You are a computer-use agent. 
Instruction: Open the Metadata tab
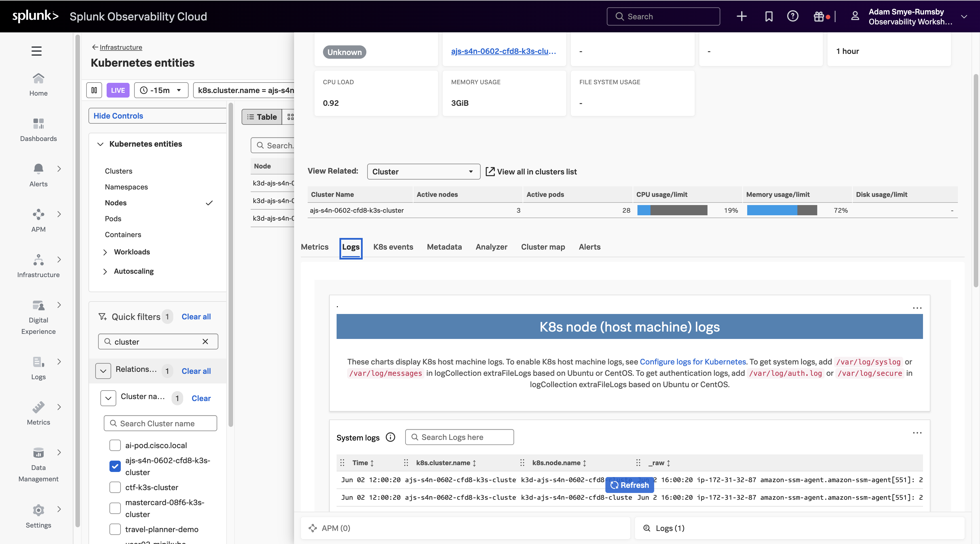pyautogui.click(x=444, y=247)
